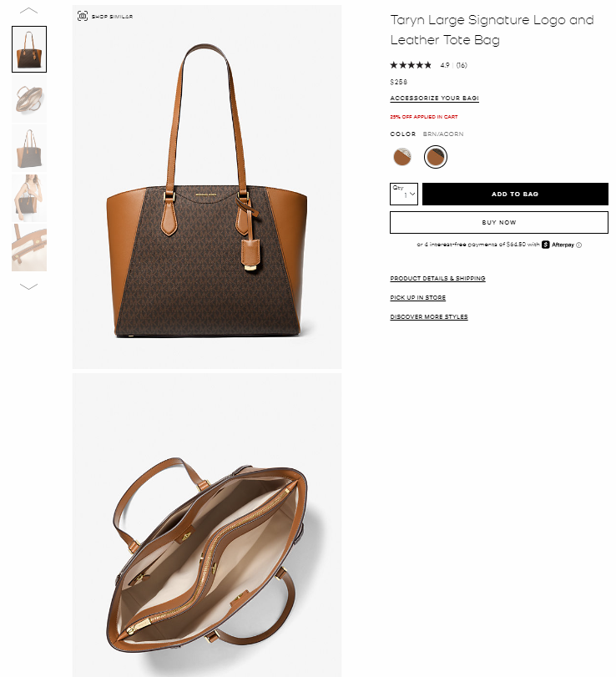Open the 16 reviews count link
616x677 pixels.
pyautogui.click(x=462, y=65)
